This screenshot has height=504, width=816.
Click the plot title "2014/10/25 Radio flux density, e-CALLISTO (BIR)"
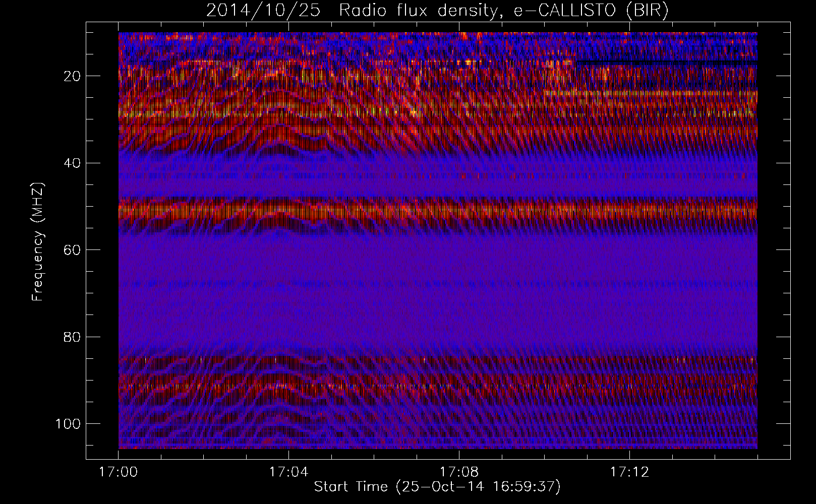(437, 11)
